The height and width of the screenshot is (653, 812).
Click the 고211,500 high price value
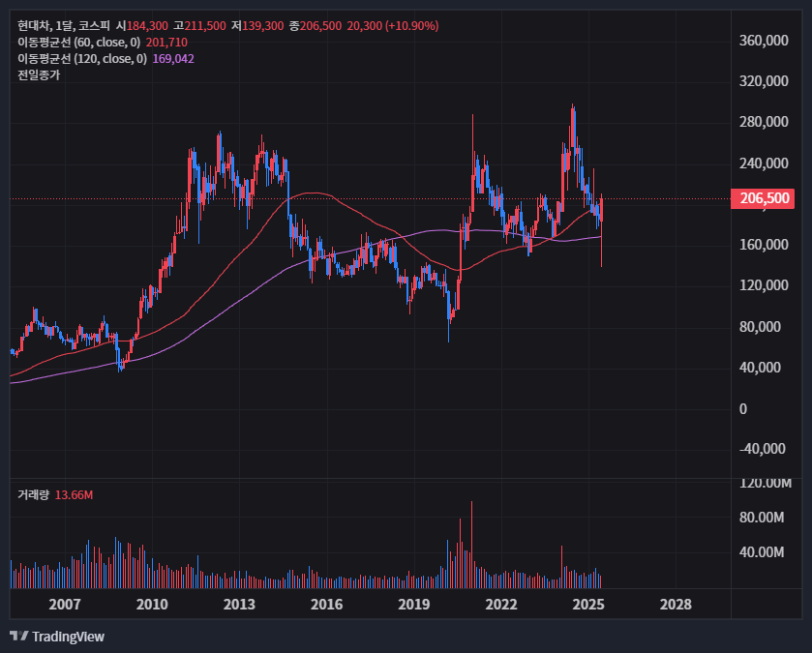[x=200, y=25]
